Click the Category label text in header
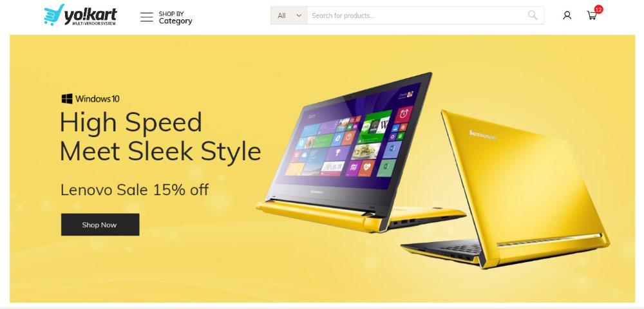This screenshot has height=309, width=644. coord(175,21)
